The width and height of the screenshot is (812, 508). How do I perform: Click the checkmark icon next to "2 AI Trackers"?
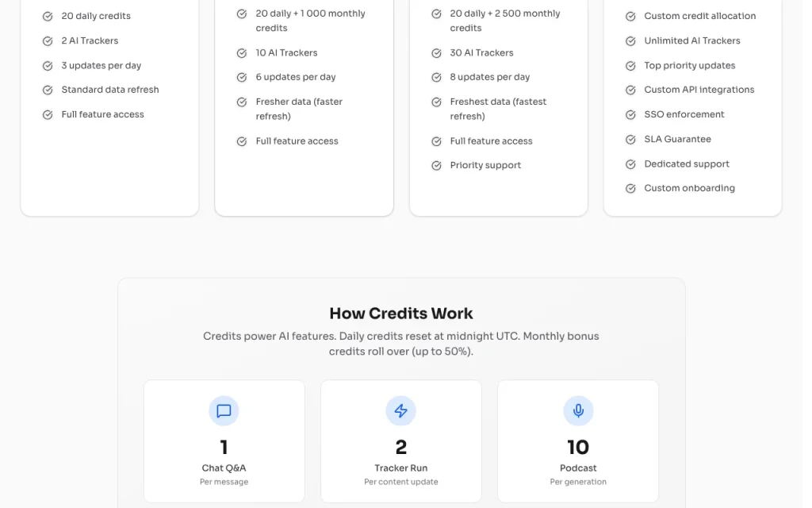pyautogui.click(x=48, y=41)
